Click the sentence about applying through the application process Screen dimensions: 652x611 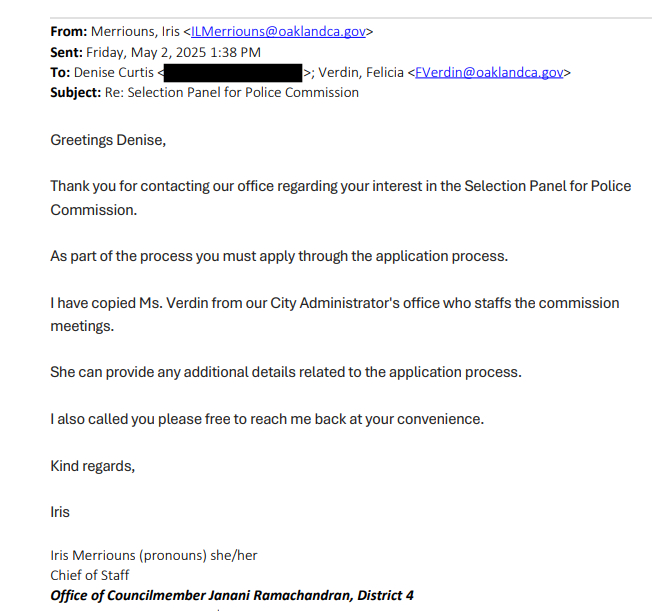(x=279, y=256)
